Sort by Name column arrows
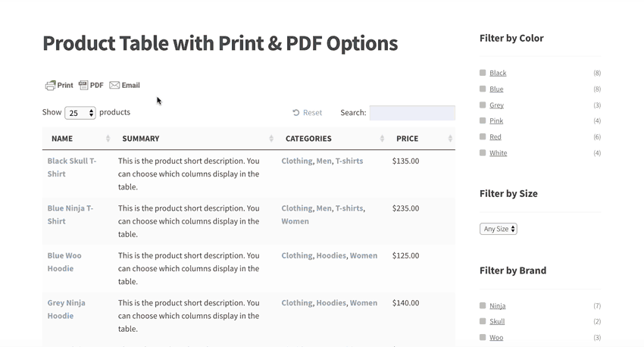Image resolution: width=644 pixels, height=347 pixels. (x=108, y=139)
